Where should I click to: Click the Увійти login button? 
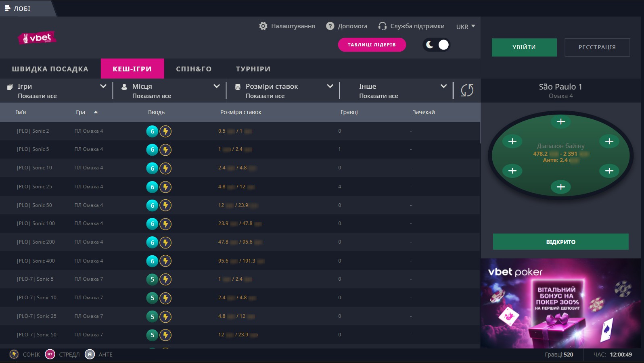tap(524, 47)
